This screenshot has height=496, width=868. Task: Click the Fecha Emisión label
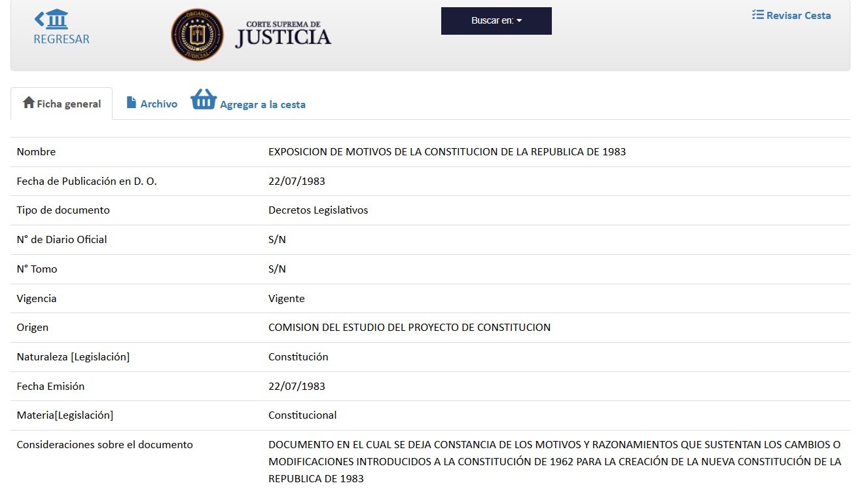pyautogui.click(x=50, y=386)
